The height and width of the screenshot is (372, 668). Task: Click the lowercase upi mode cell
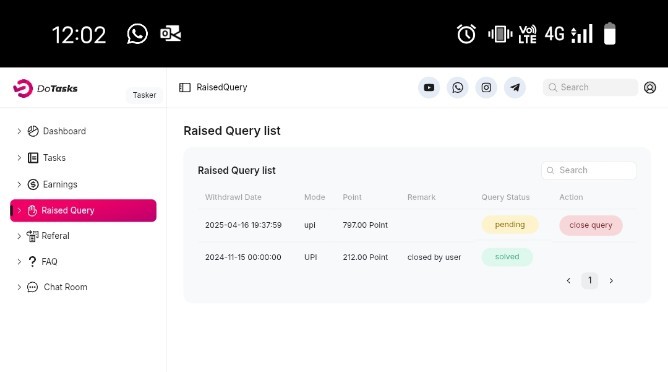[310, 225]
